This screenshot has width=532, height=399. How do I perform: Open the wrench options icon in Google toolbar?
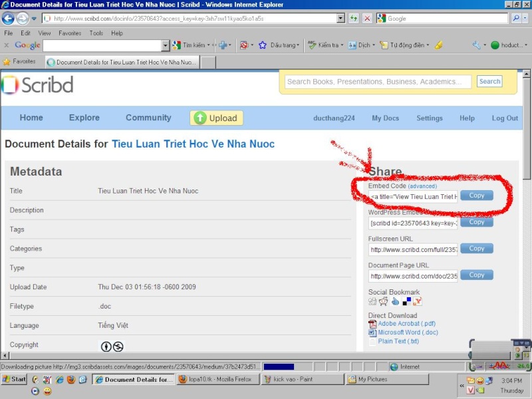tap(477, 45)
